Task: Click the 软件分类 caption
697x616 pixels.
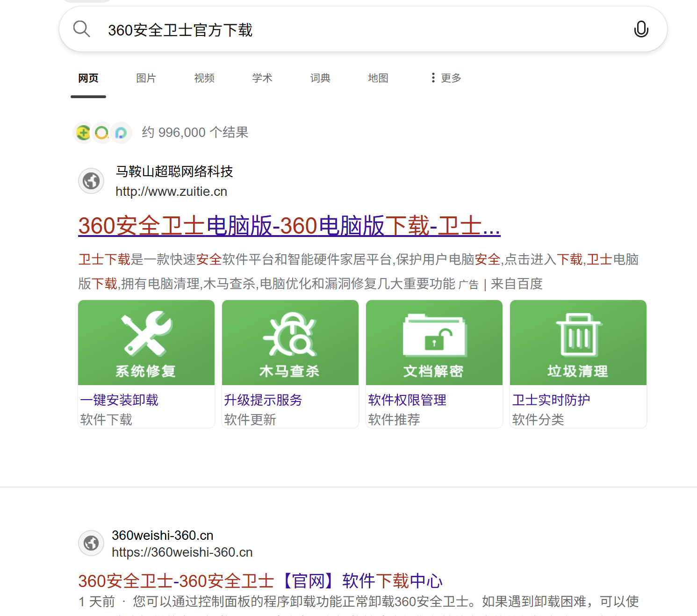Action: (538, 420)
